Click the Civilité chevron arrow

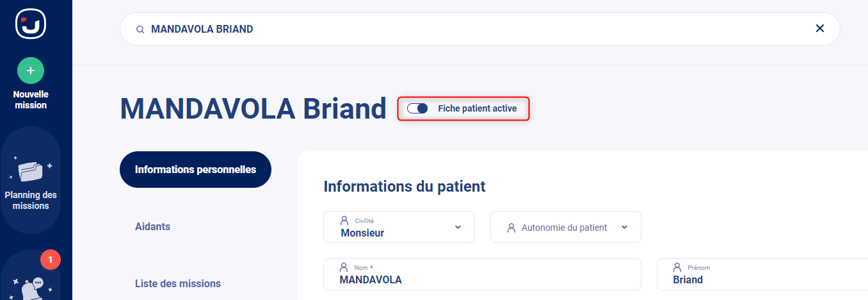458,227
